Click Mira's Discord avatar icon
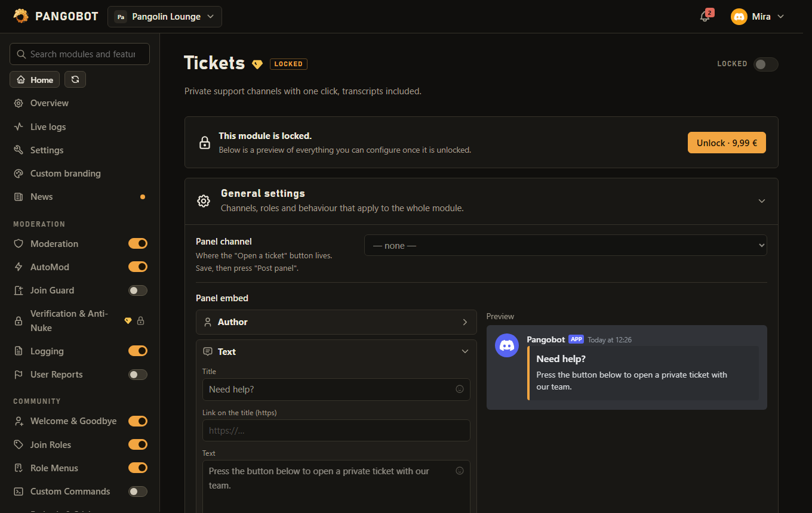The height and width of the screenshot is (513, 812). coord(739,17)
